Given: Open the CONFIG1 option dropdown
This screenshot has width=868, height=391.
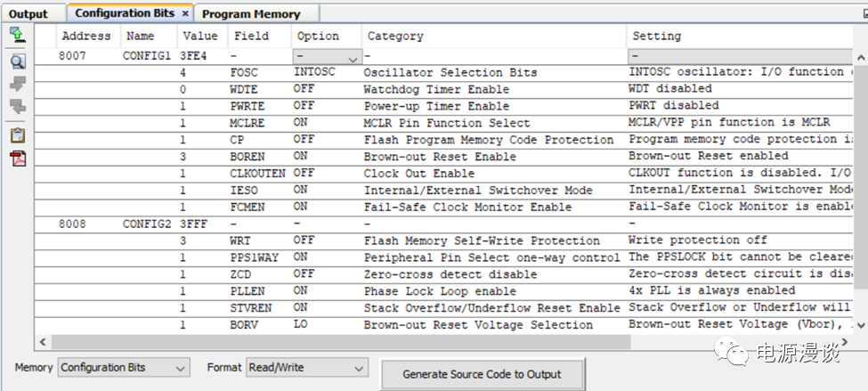Looking at the screenshot, I should point(326,55).
